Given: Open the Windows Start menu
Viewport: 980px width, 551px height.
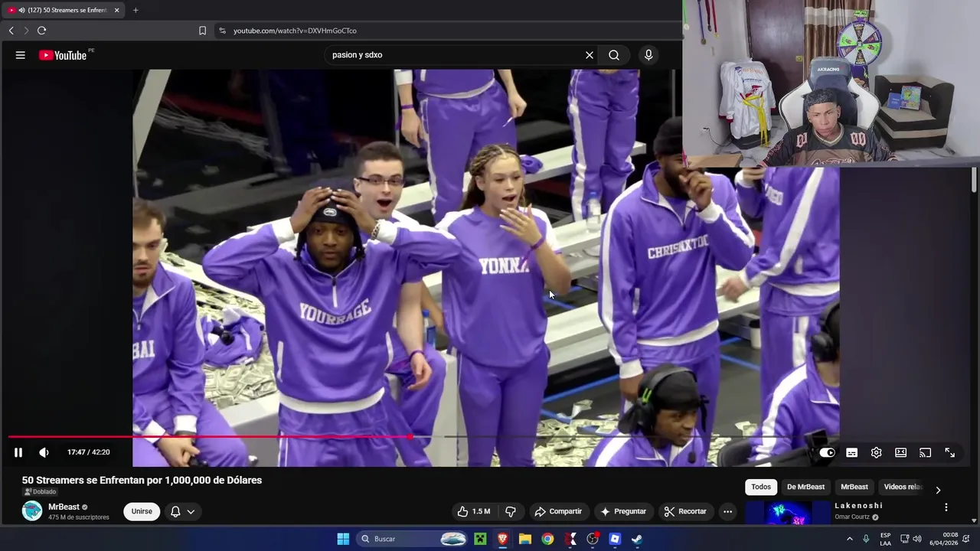Looking at the screenshot, I should (x=343, y=539).
